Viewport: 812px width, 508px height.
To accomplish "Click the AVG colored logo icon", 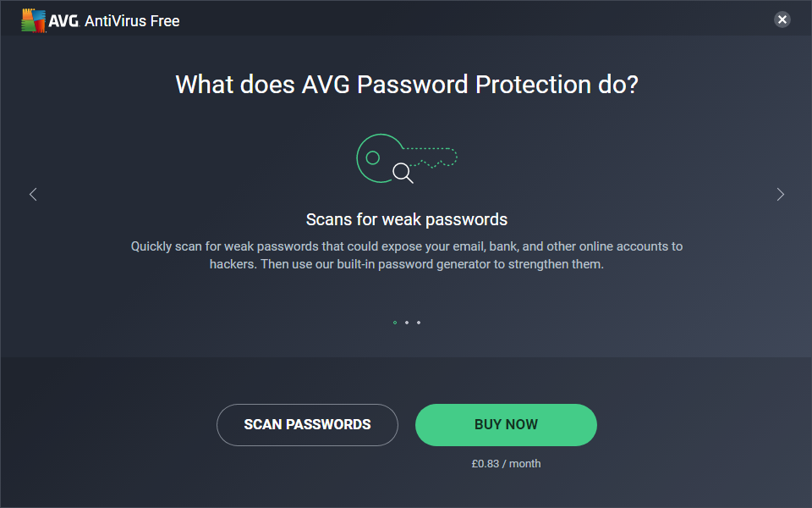I will click(x=33, y=21).
